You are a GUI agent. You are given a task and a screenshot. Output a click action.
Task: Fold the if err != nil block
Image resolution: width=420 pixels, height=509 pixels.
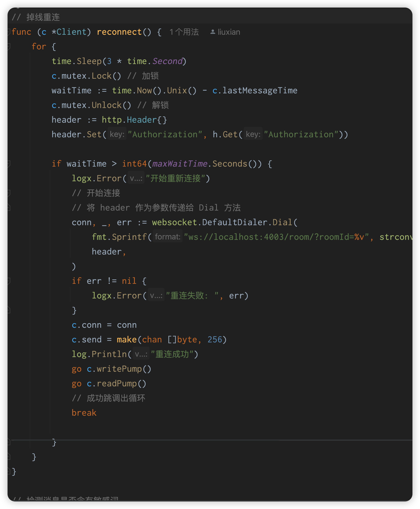(x=9, y=281)
